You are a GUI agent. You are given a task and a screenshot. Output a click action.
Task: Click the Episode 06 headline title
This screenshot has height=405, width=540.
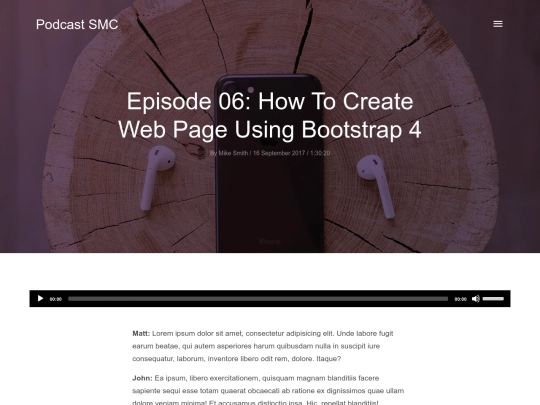[x=270, y=115]
